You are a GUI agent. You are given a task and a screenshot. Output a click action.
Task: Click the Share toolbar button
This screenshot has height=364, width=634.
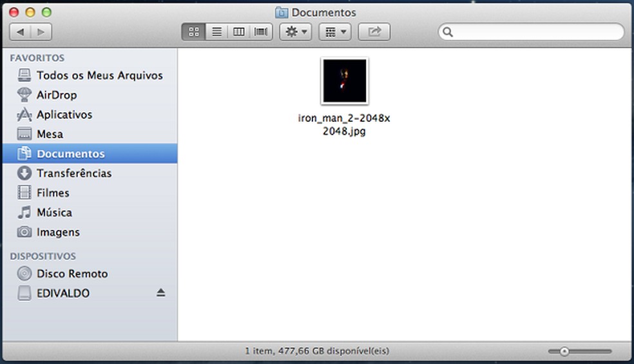[x=374, y=32]
